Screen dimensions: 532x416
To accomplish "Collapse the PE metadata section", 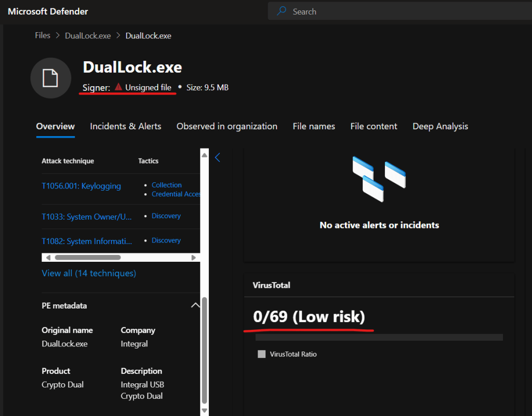I will tap(195, 305).
